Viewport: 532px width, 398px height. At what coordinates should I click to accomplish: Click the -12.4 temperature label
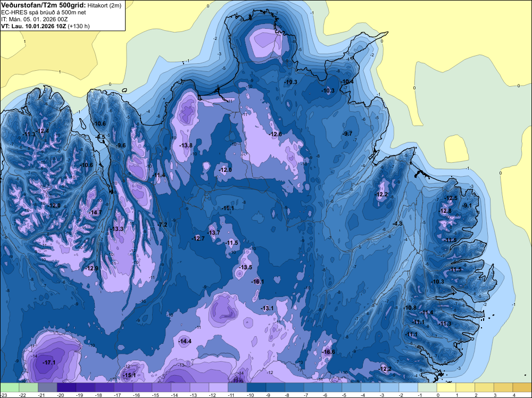pos(43,131)
